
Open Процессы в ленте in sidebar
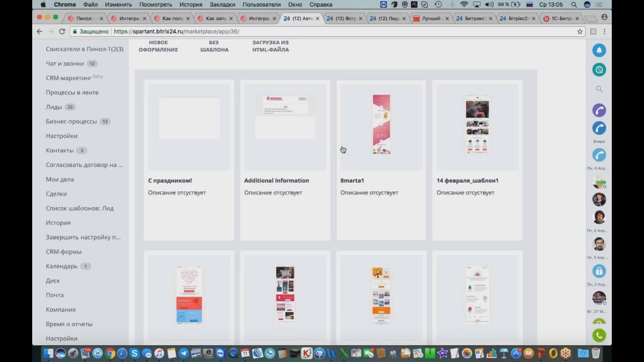[x=72, y=93]
